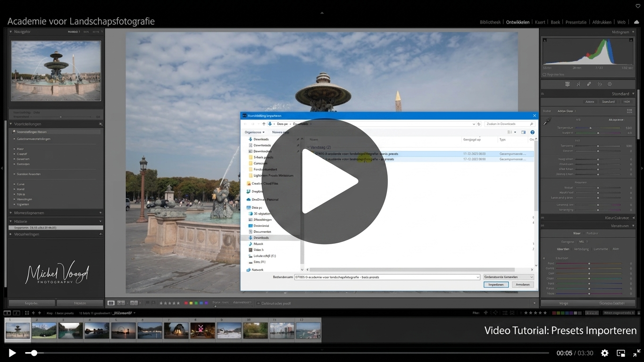Select the masking tool icon

[610, 84]
